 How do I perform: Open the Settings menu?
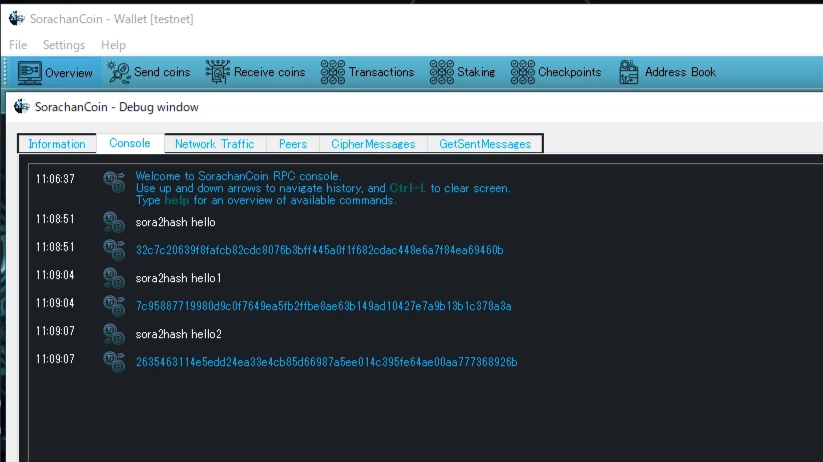tap(64, 45)
